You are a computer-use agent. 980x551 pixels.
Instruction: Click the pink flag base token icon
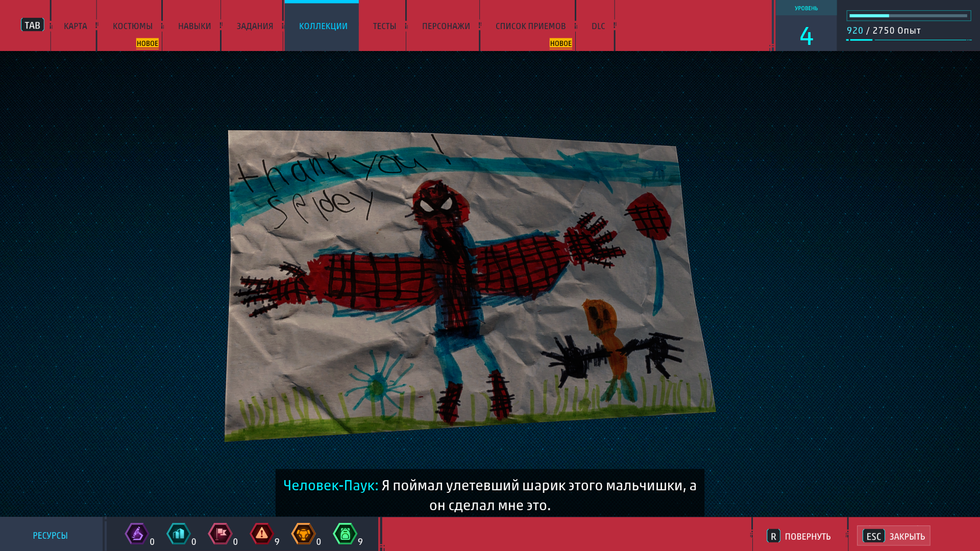point(220,534)
